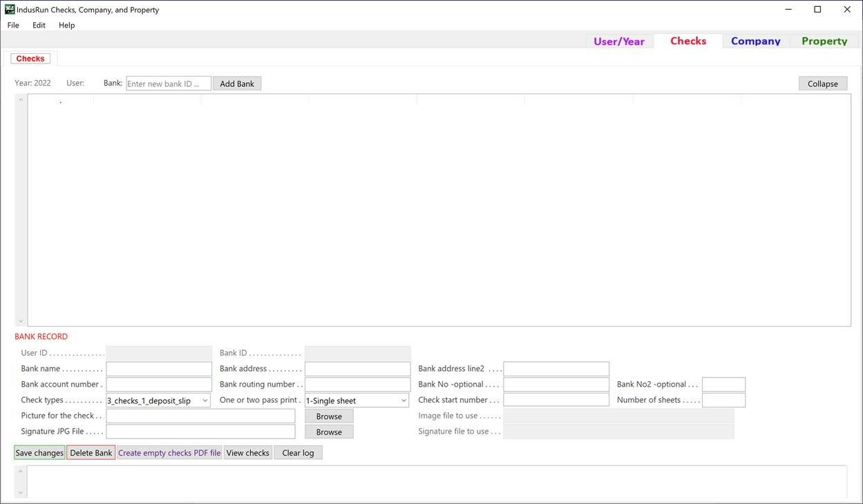Open the Check types dropdown
The image size is (863, 504).
(158, 400)
